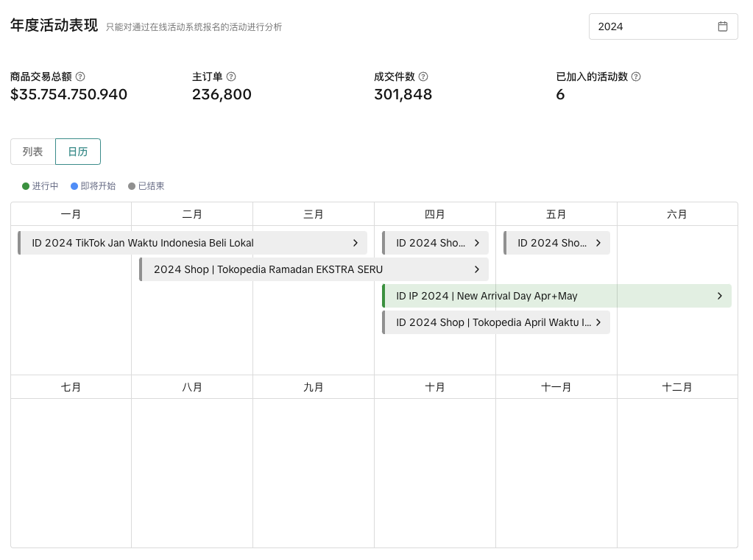
Task: Click the calendar icon in year picker
Action: tap(722, 26)
